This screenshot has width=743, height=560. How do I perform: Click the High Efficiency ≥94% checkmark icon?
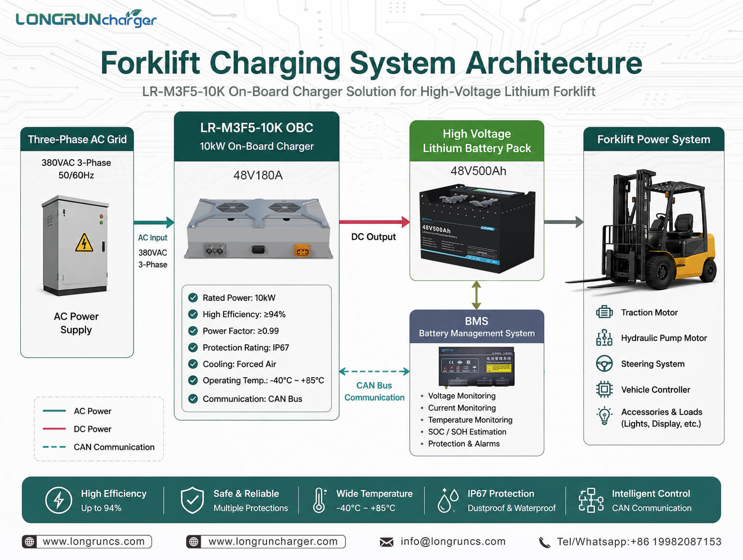click(x=193, y=314)
